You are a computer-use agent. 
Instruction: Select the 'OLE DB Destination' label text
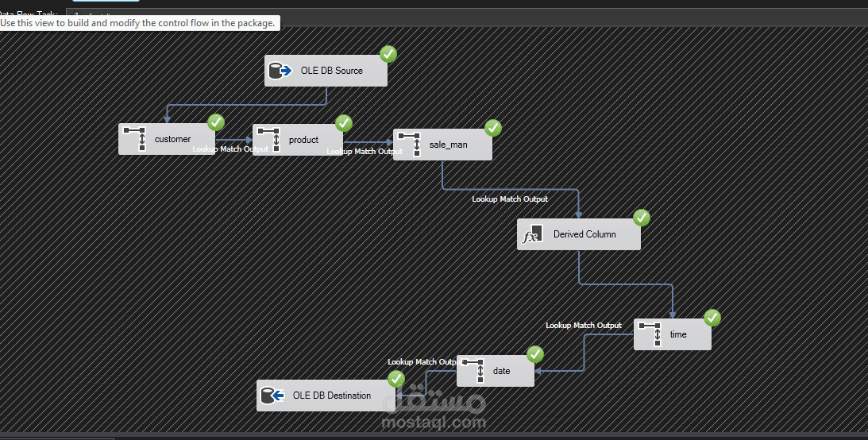(332, 396)
